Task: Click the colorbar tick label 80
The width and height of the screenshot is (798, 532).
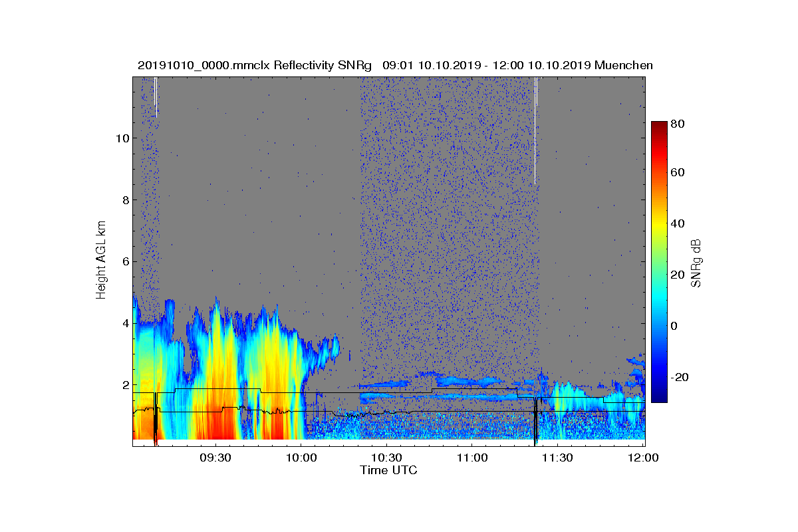Action: coord(678,124)
